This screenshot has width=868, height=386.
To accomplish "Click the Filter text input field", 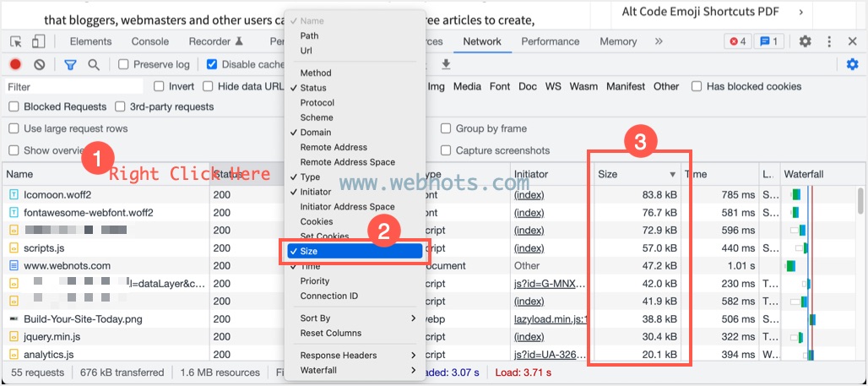I will tap(73, 87).
